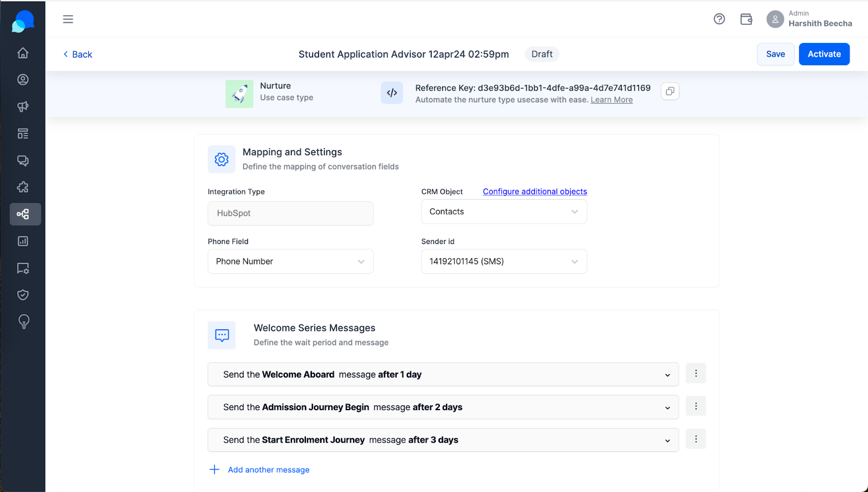Copy the reference key with copy icon
The width and height of the screenshot is (868, 492).
coord(670,91)
